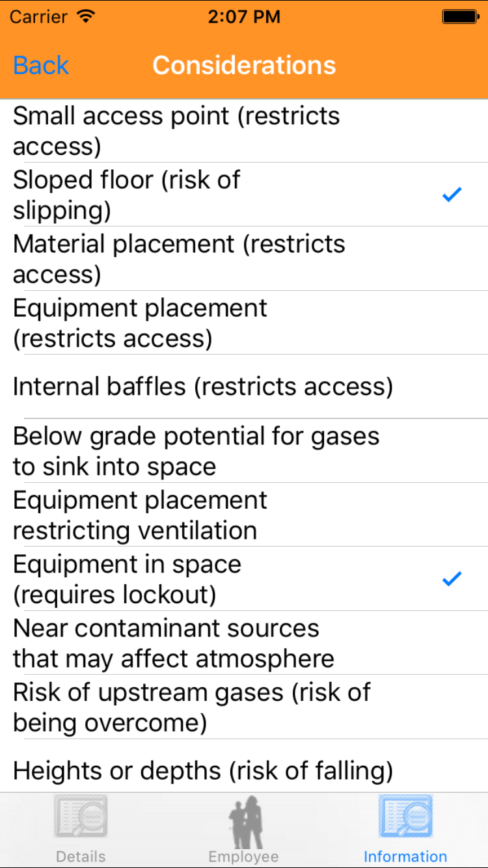Tap the checkmark next to Equipment in space
This screenshot has height=868, width=488.
[452, 578]
